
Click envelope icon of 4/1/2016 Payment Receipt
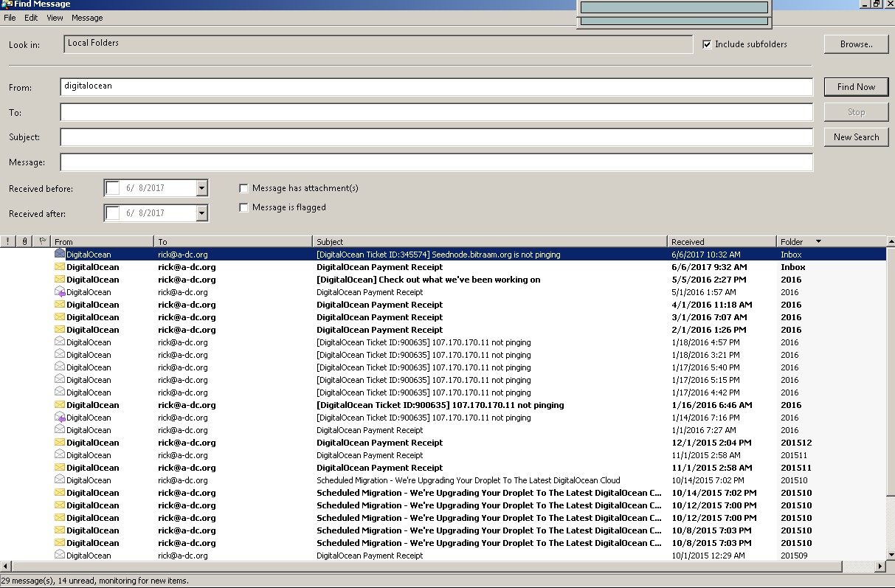[x=60, y=305]
